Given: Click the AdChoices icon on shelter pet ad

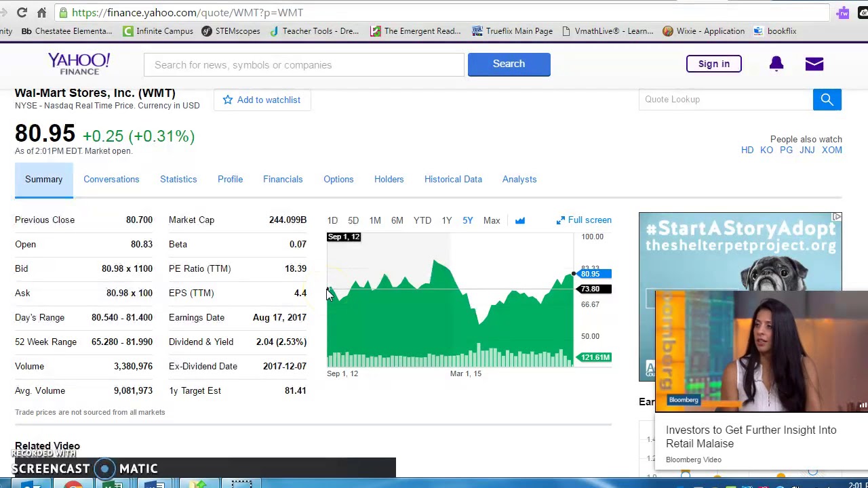Looking at the screenshot, I should (837, 217).
